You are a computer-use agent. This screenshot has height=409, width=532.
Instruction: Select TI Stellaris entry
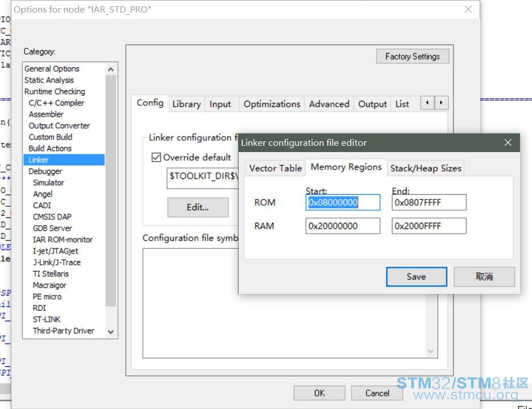(x=51, y=273)
